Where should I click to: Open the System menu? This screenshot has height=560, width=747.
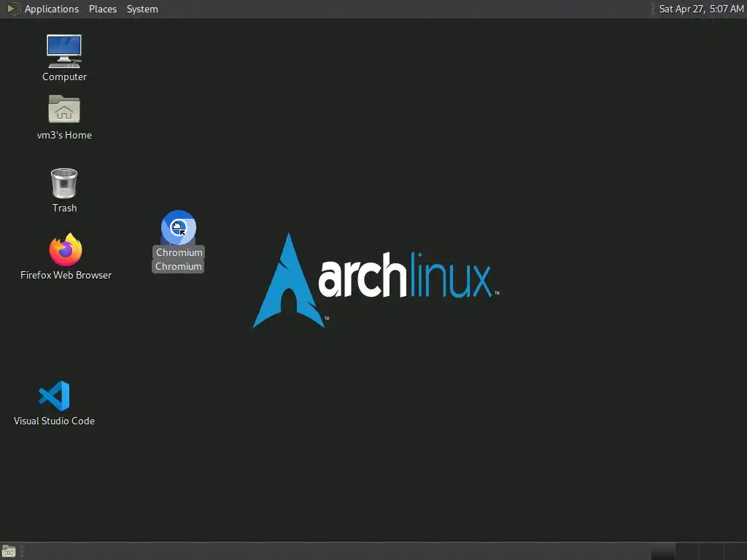[142, 9]
